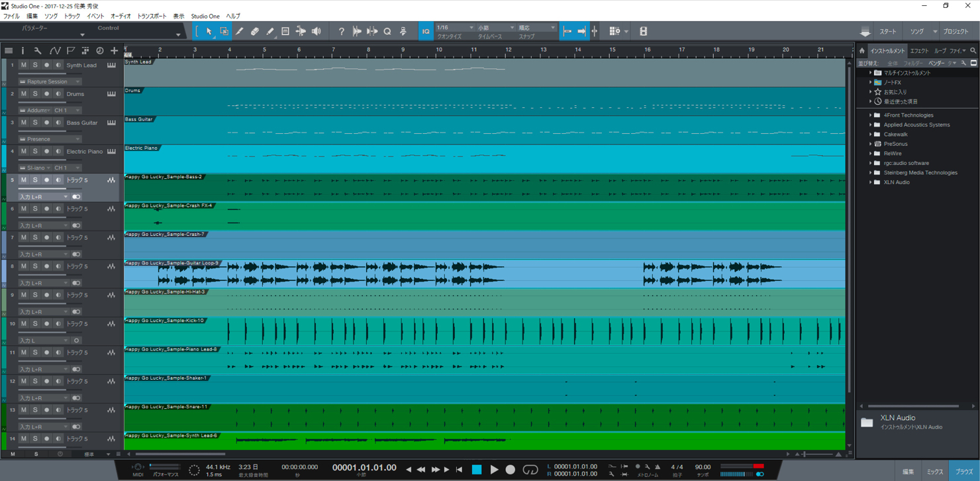
Task: Enable monitor on Electric Piano track
Action: click(58, 151)
